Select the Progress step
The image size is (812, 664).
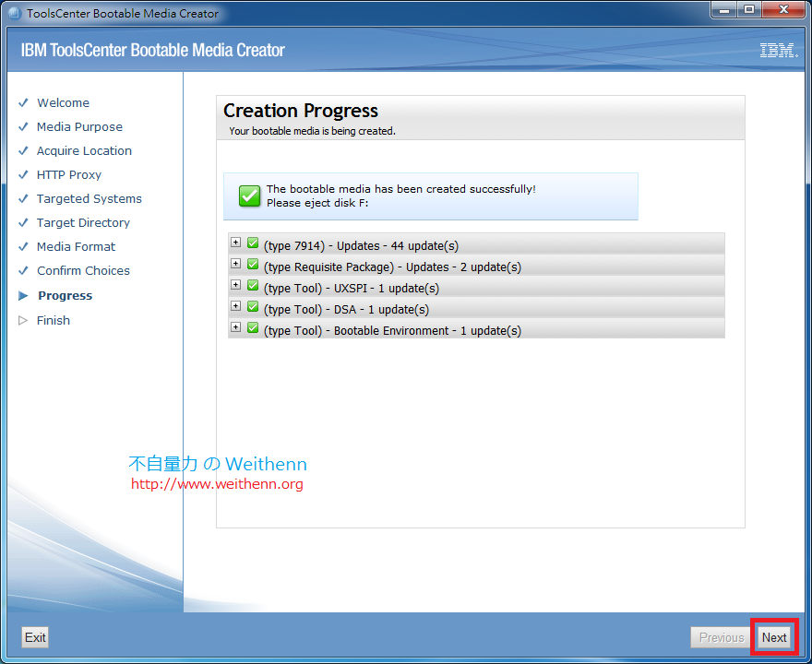pos(66,295)
